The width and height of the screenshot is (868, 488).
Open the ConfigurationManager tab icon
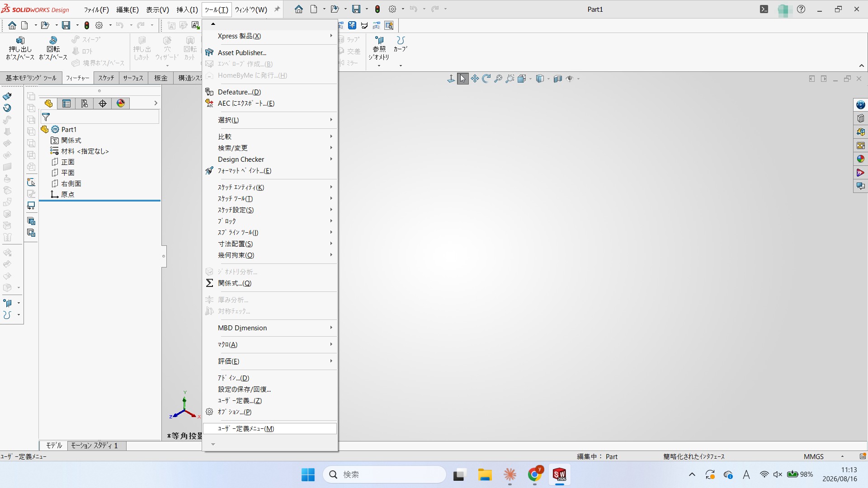coord(85,103)
